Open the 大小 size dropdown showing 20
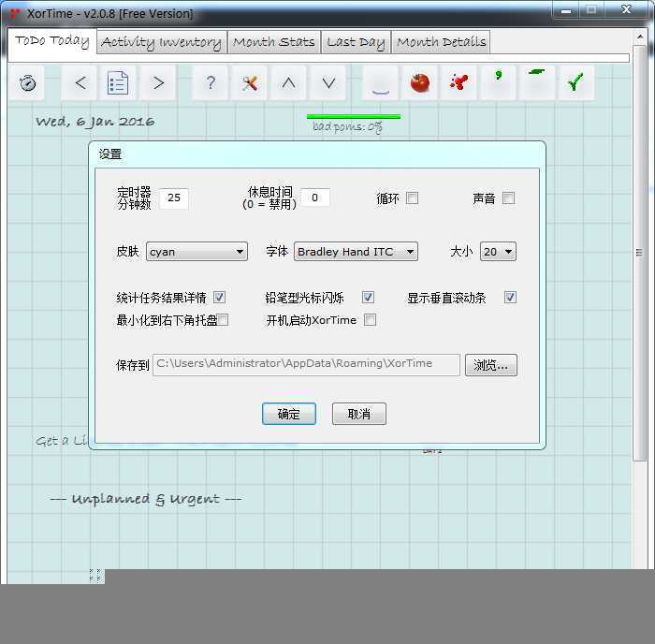 point(498,252)
